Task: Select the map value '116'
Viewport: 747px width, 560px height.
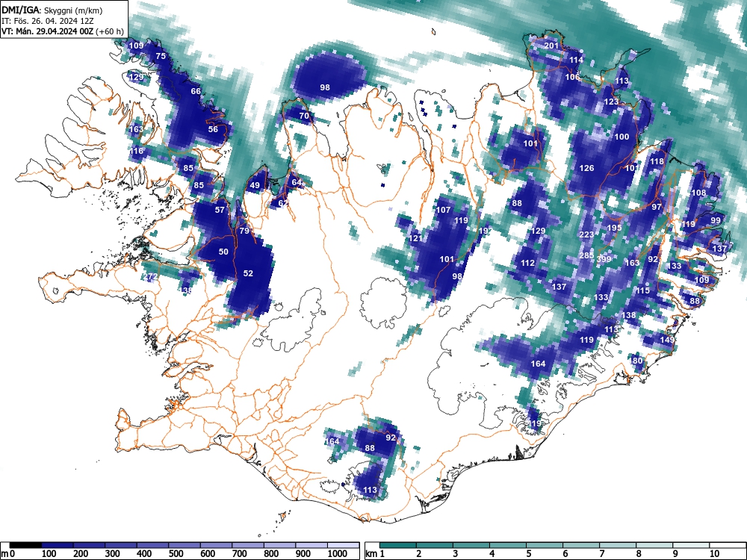Action: (136, 151)
